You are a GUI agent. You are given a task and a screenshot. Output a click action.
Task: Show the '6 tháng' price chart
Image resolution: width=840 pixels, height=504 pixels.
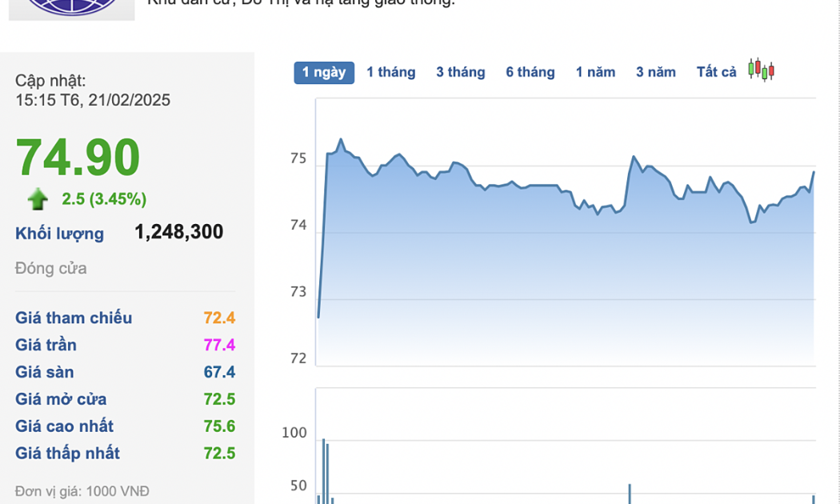(x=530, y=72)
